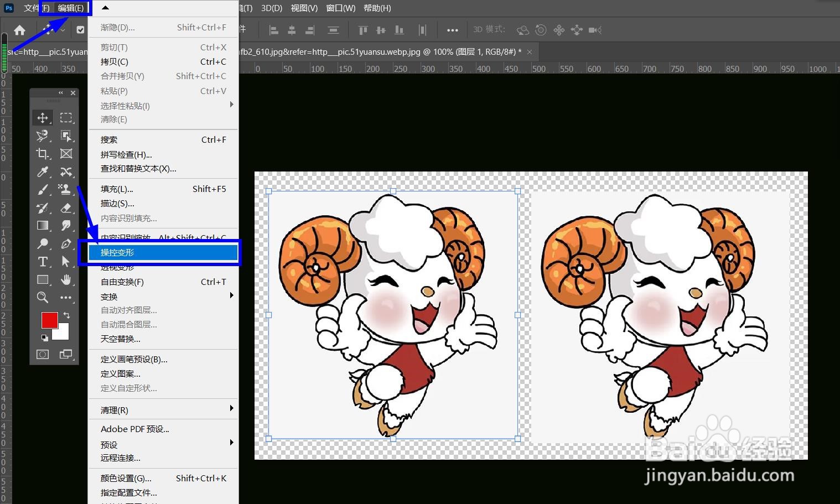Click the Align top edges icon
Screen dimensions: 840x504
(363, 30)
